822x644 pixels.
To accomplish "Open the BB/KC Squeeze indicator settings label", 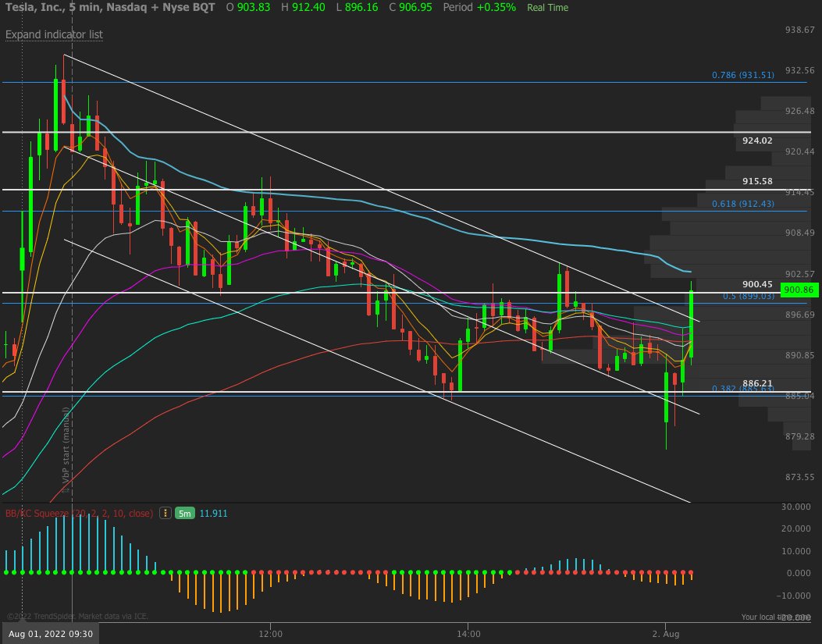I will point(79,514).
